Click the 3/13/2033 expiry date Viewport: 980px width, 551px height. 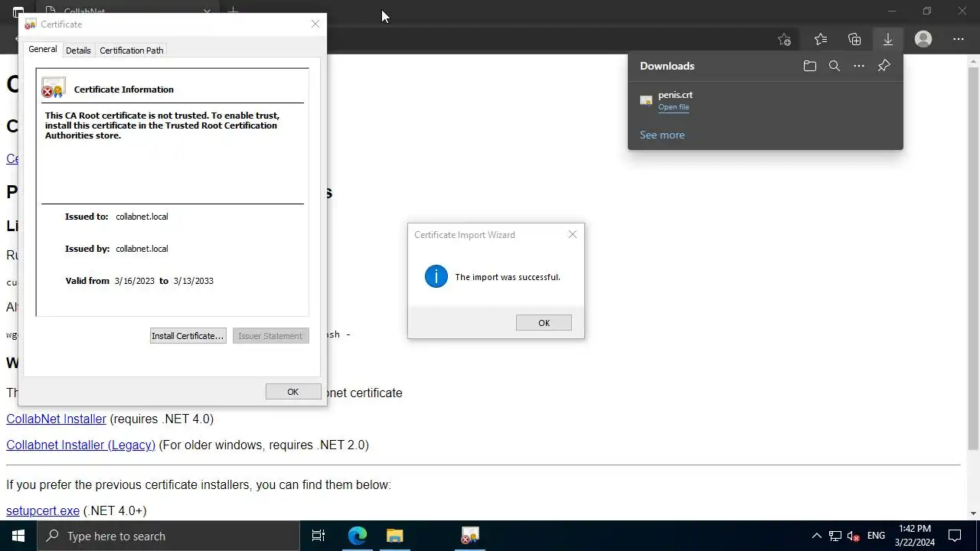[194, 281]
